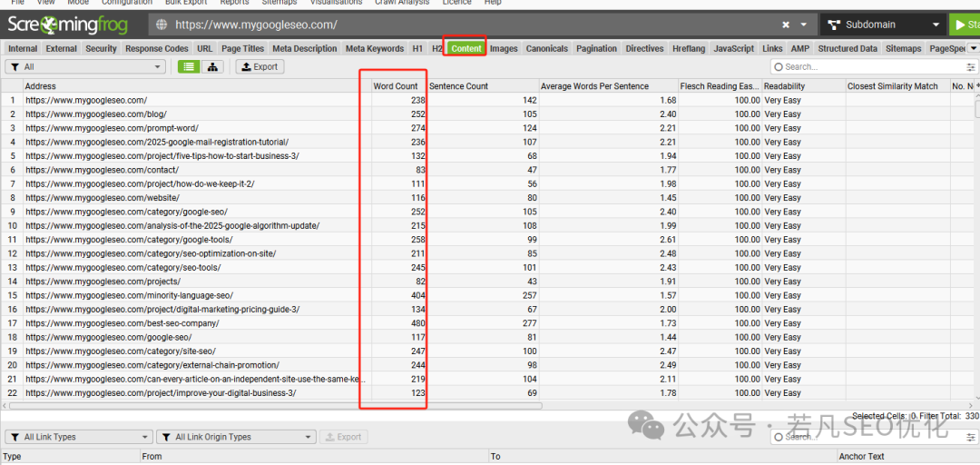Open the All filter dropdown
The width and height of the screenshot is (980, 465).
[85, 67]
